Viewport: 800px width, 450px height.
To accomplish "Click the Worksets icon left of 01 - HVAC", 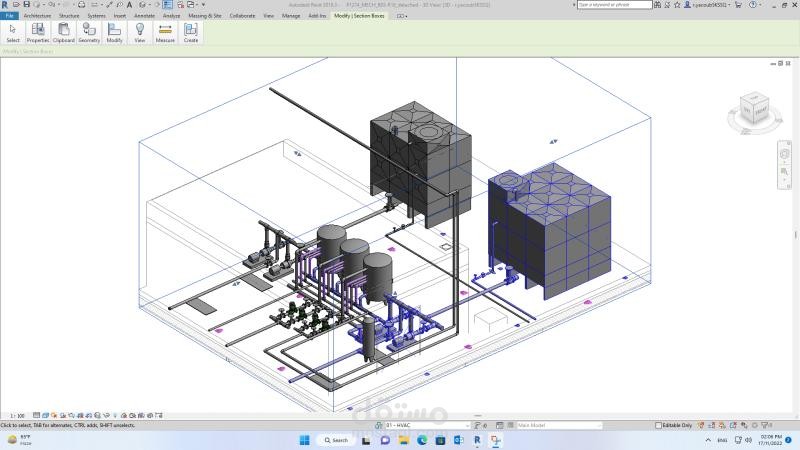I will [379, 425].
